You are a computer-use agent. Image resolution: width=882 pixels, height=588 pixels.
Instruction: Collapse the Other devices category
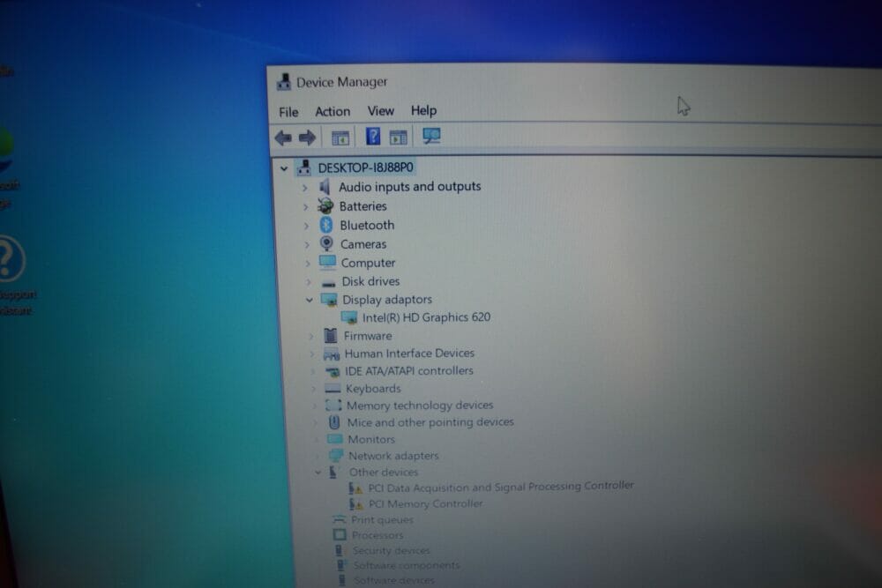coord(318,473)
